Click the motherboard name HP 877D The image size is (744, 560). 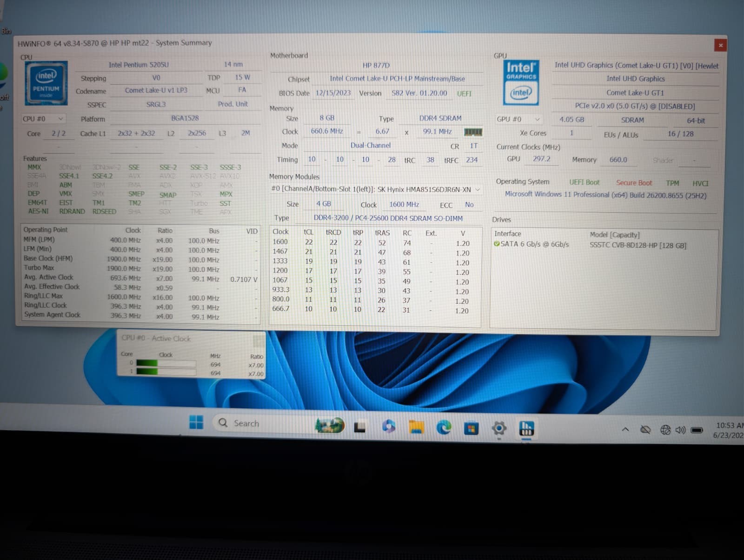(376, 66)
